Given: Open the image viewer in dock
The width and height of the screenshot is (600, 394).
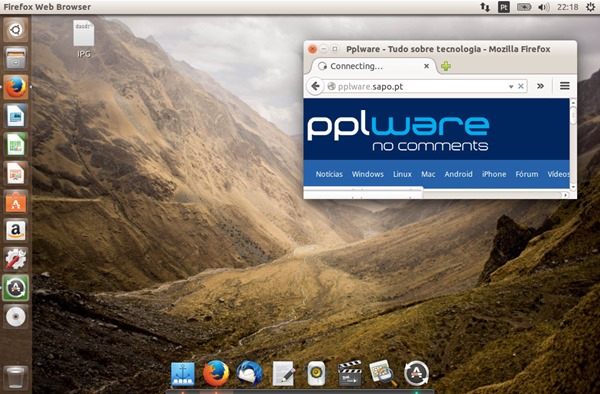Looking at the screenshot, I should point(383,373).
